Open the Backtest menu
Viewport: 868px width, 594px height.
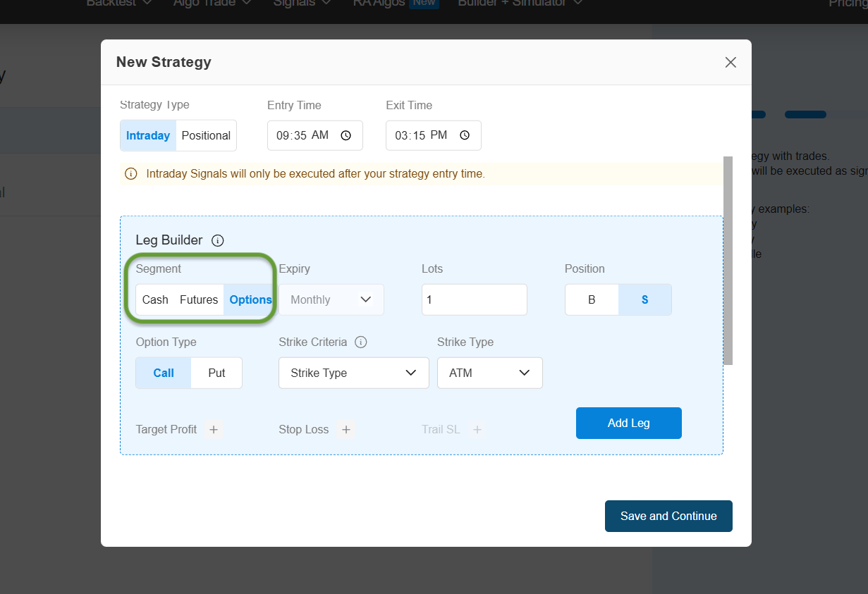click(119, 3)
